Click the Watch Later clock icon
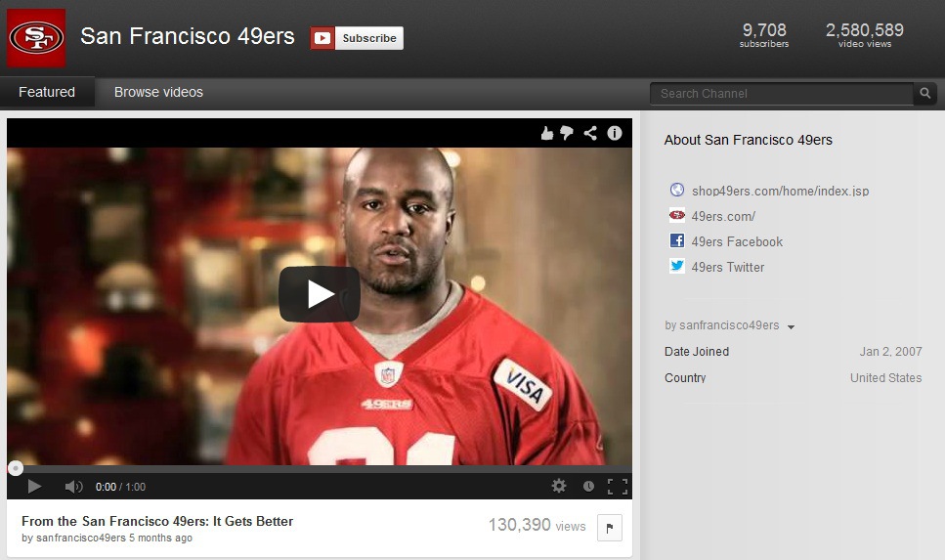The image size is (945, 560). coord(589,486)
